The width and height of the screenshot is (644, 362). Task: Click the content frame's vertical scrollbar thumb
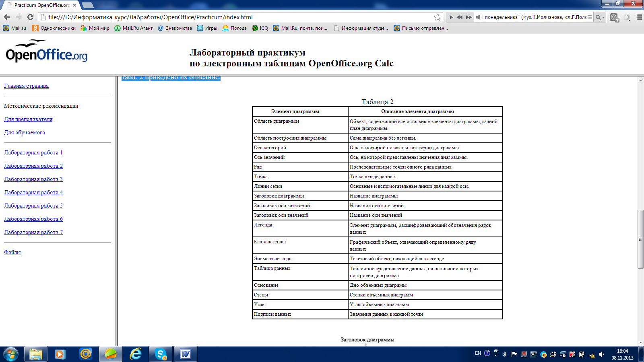coord(640,239)
